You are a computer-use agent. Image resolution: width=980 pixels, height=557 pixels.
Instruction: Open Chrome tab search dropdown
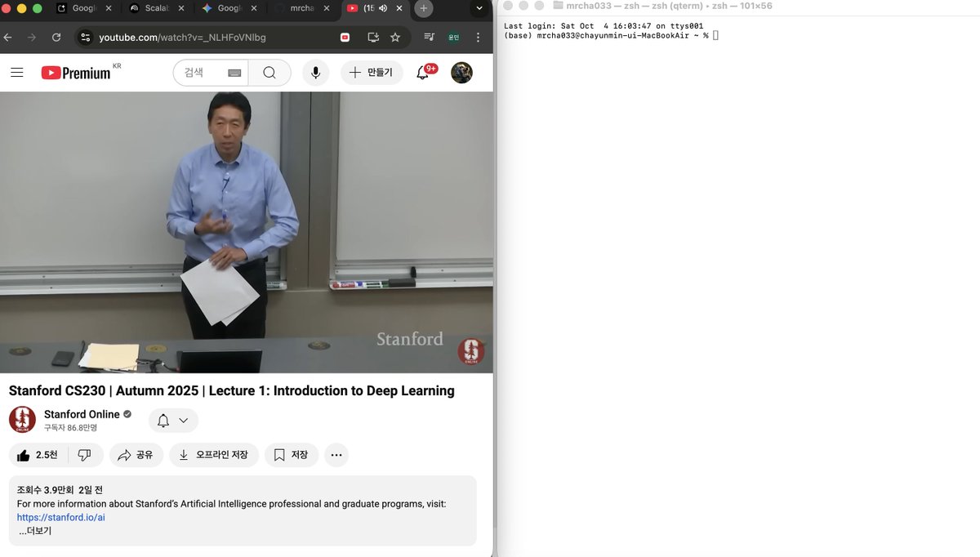point(479,8)
